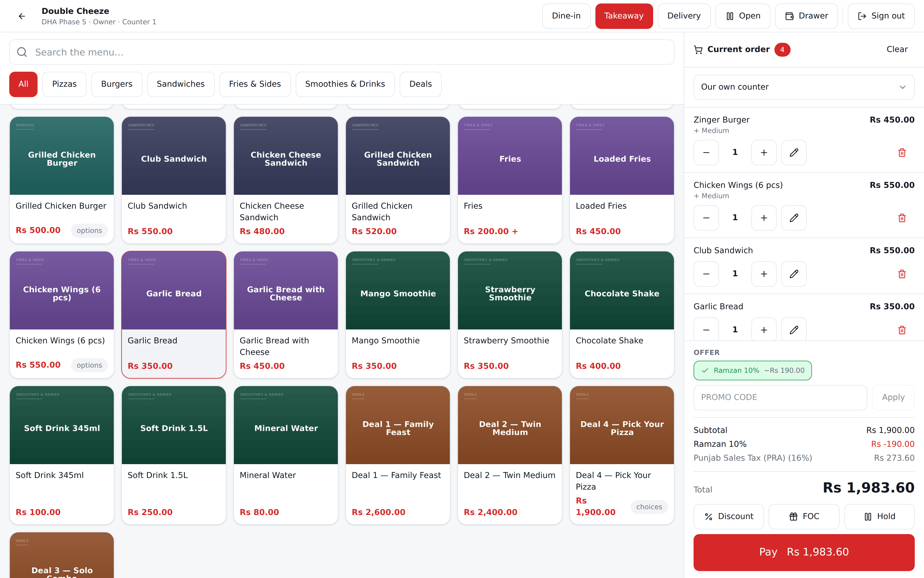This screenshot has height=578, width=924.
Task: Filter menu by Sandwiches
Action: (180, 84)
